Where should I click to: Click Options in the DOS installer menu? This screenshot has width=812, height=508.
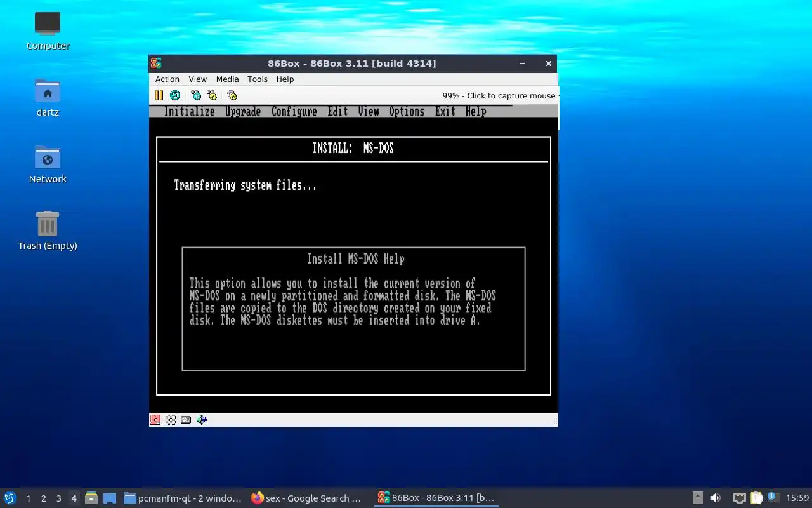pyautogui.click(x=407, y=112)
